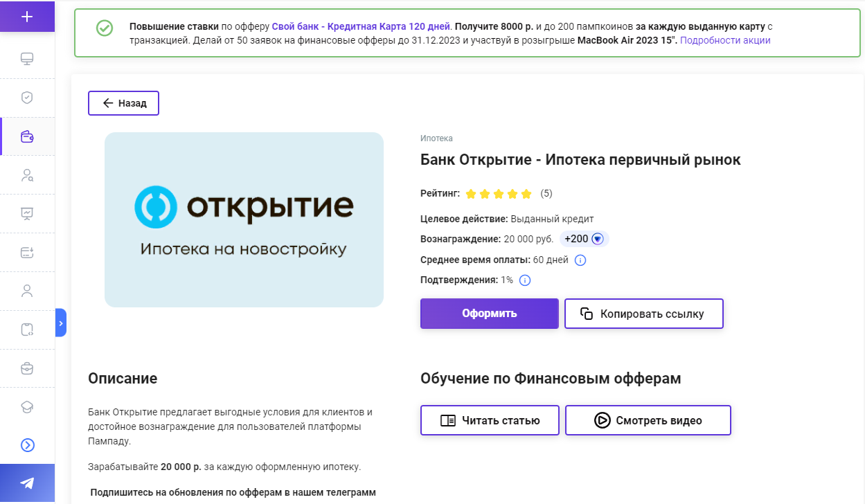Click the plus button atop the sidebar
Screen dimensions: 865x504
27,17
